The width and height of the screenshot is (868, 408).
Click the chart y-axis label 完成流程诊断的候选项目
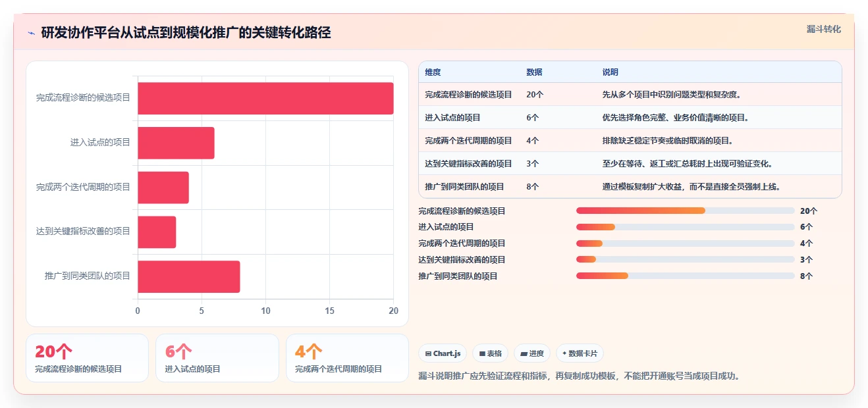(83, 97)
